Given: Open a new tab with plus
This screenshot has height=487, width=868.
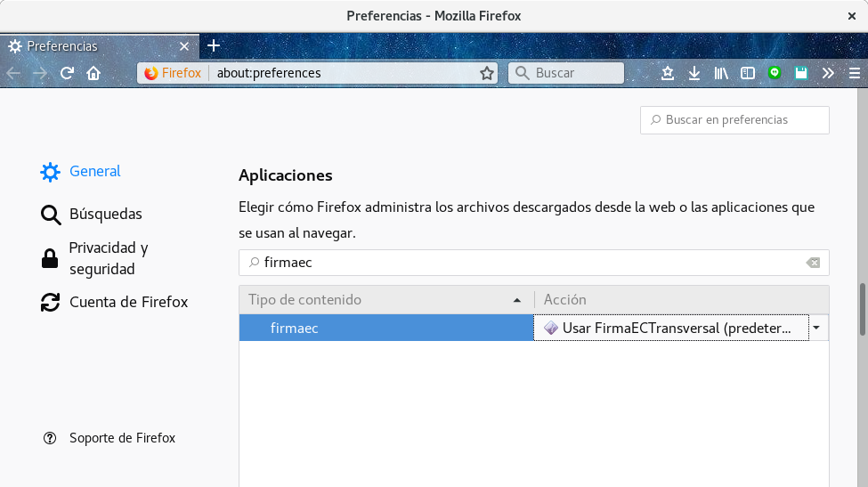Looking at the screenshot, I should (x=214, y=46).
